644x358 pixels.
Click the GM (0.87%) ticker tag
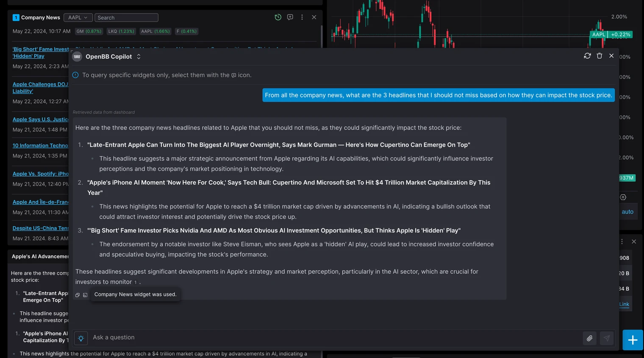[x=89, y=31]
